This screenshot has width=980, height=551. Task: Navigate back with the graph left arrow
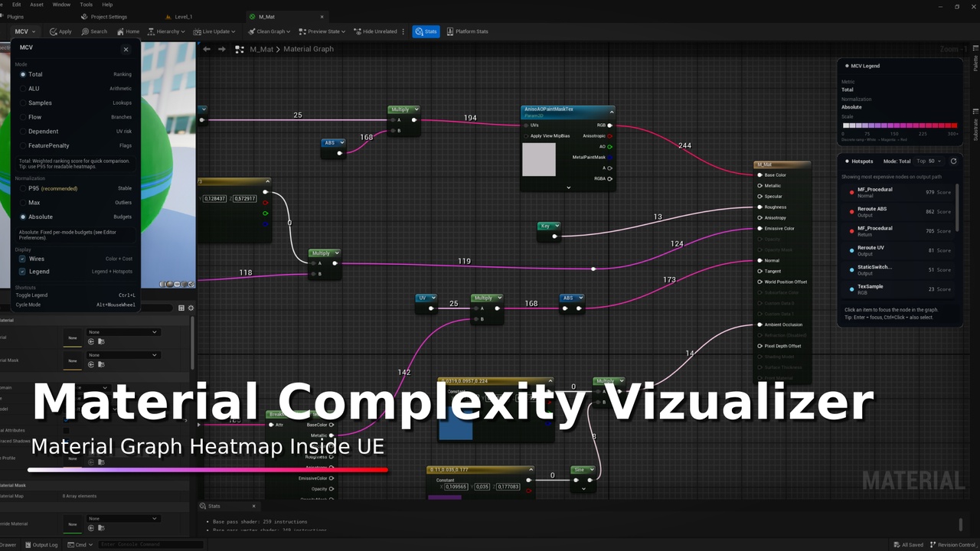pos(207,49)
